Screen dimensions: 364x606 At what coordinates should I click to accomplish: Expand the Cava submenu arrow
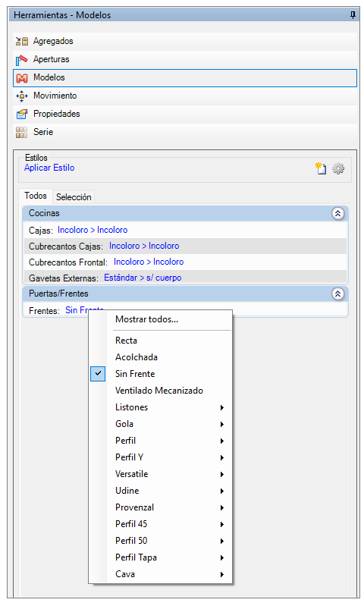tap(222, 574)
